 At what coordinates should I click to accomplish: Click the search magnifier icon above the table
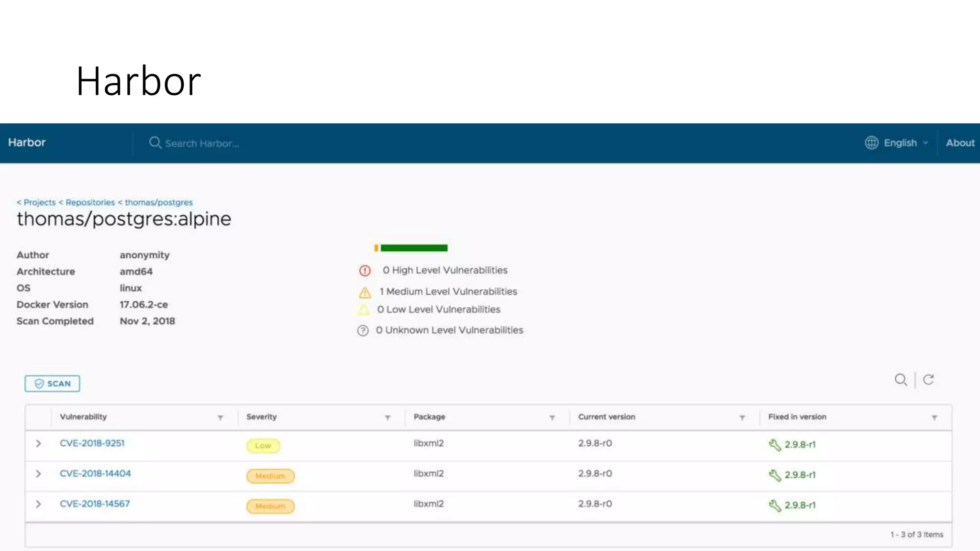coord(901,380)
